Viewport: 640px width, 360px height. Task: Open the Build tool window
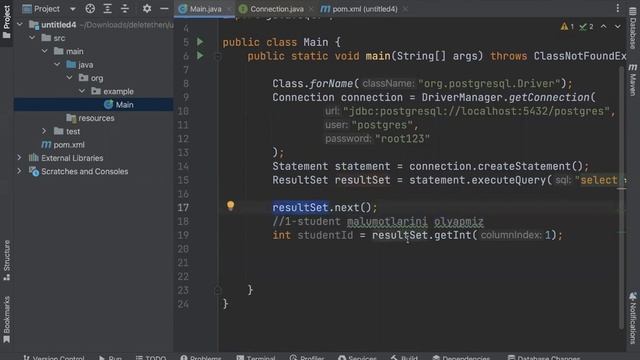[404, 357]
